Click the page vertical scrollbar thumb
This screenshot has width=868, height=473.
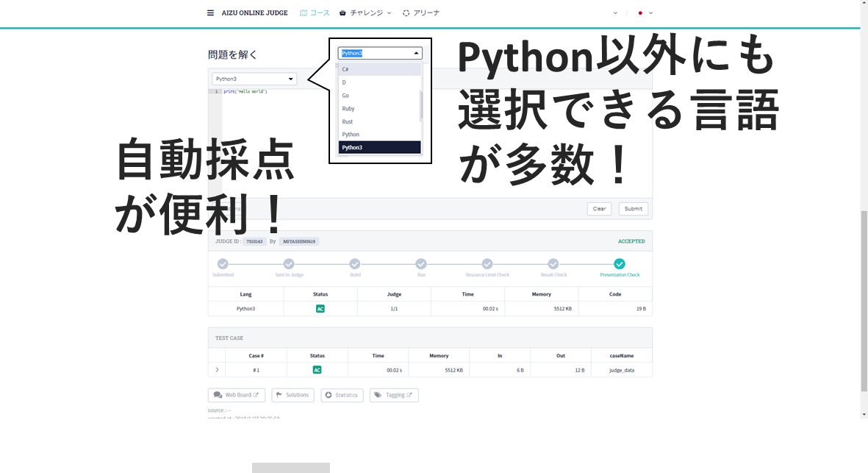(864, 301)
